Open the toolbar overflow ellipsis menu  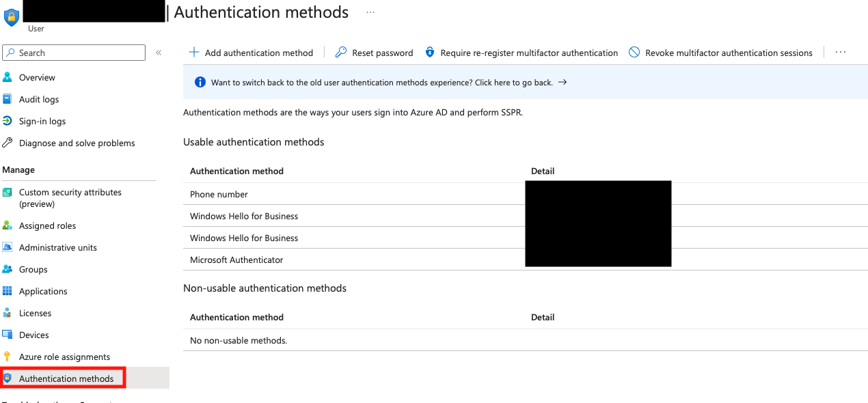tap(841, 53)
